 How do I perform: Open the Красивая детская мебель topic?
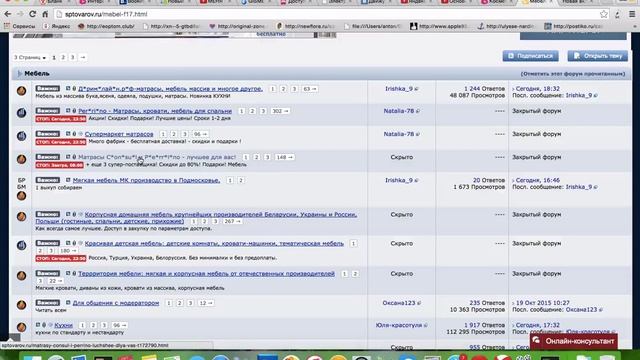(214, 243)
